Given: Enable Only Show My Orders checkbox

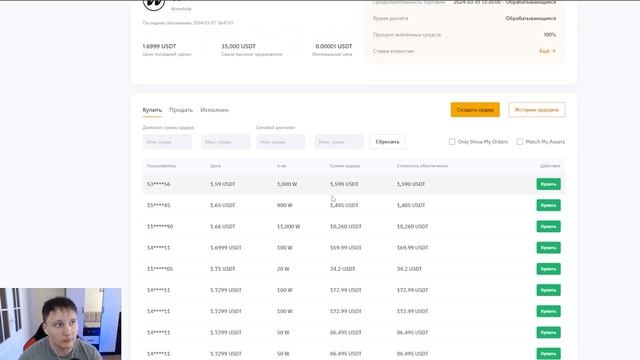Looking at the screenshot, I should (452, 142).
